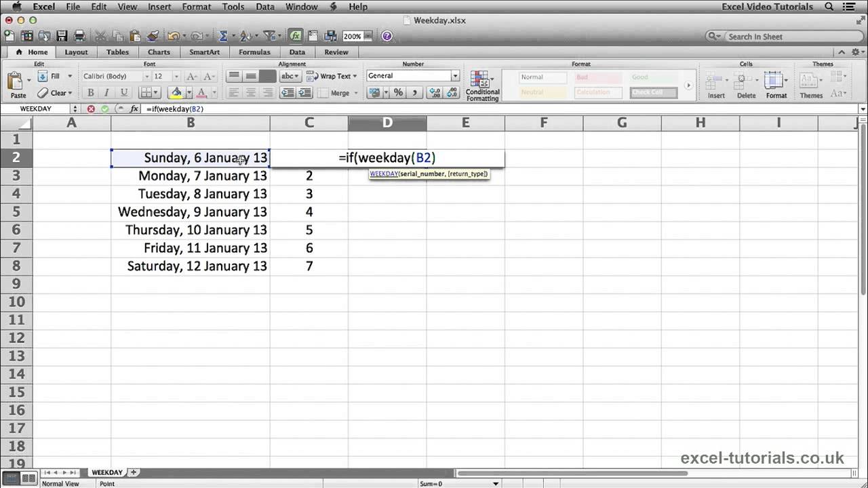Click the Filter funnel icon
The width and height of the screenshot is (868, 488).
coord(269,36)
